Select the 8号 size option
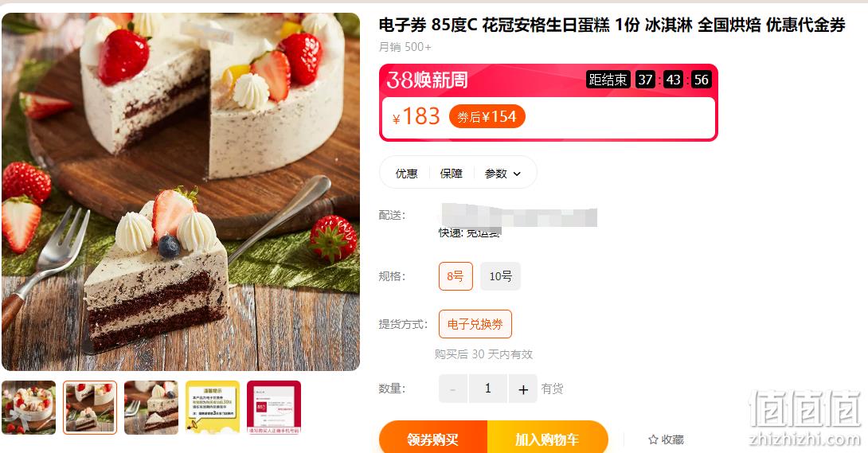The height and width of the screenshot is (453, 868). tap(456, 276)
